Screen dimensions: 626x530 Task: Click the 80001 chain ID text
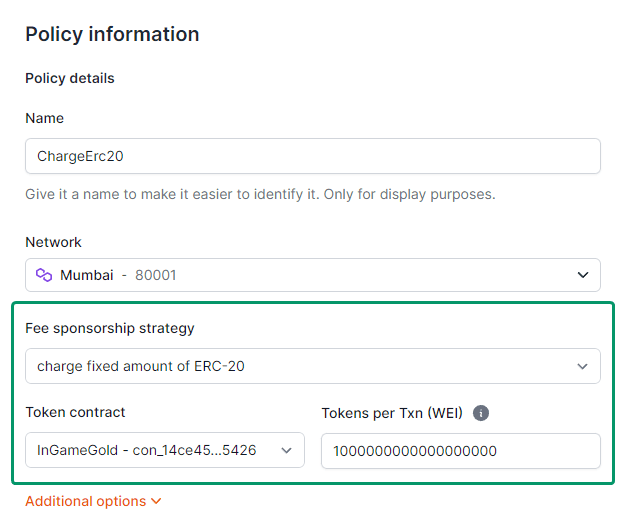(x=155, y=275)
